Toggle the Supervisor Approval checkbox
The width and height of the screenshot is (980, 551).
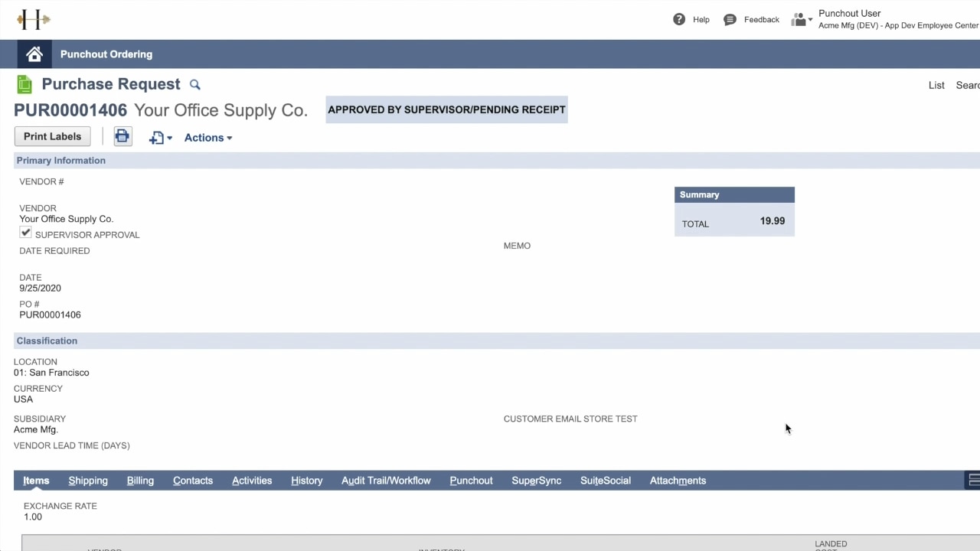pyautogui.click(x=25, y=232)
